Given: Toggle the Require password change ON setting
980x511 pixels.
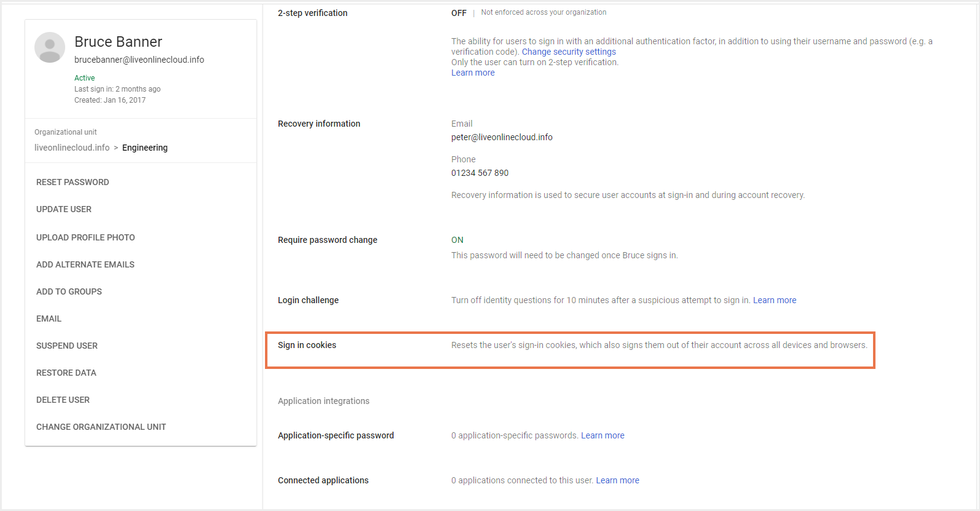Looking at the screenshot, I should coord(457,240).
